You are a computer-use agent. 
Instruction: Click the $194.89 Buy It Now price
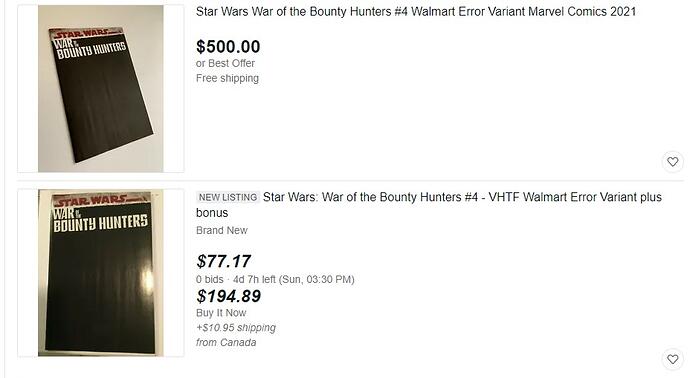point(228,296)
